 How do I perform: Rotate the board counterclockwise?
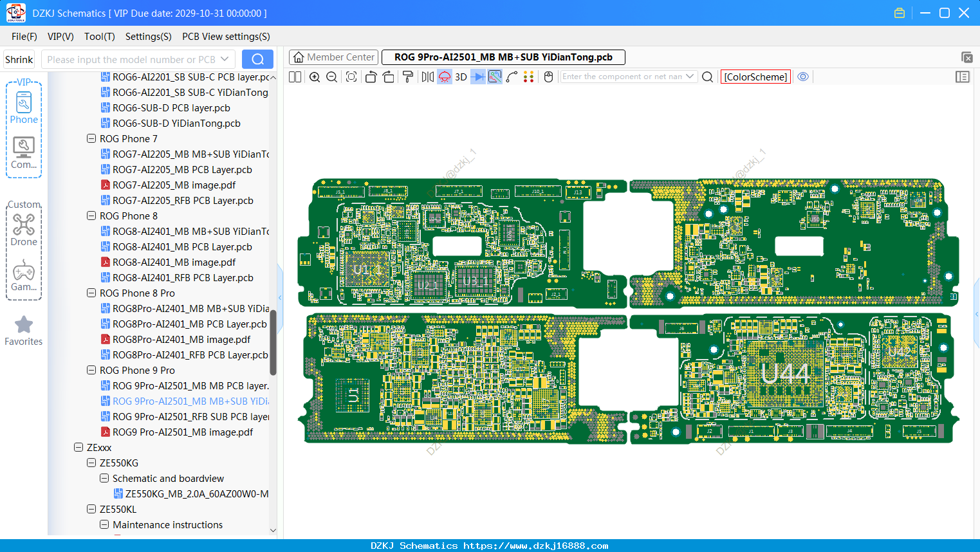point(371,77)
